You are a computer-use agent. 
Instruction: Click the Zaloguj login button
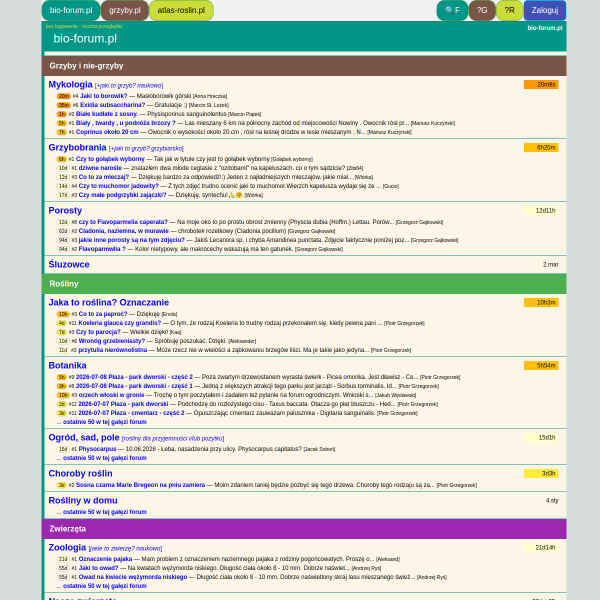[545, 10]
